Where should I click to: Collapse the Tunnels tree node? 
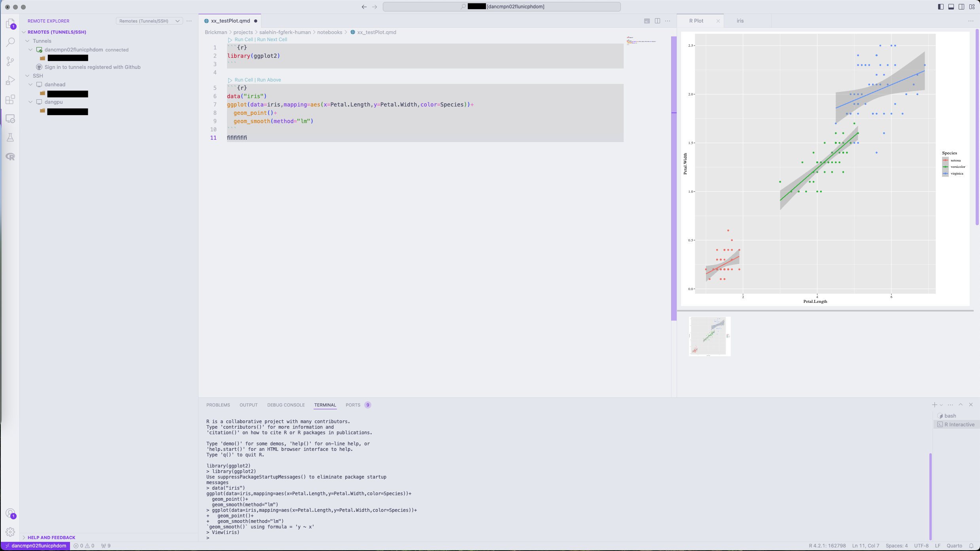[27, 41]
